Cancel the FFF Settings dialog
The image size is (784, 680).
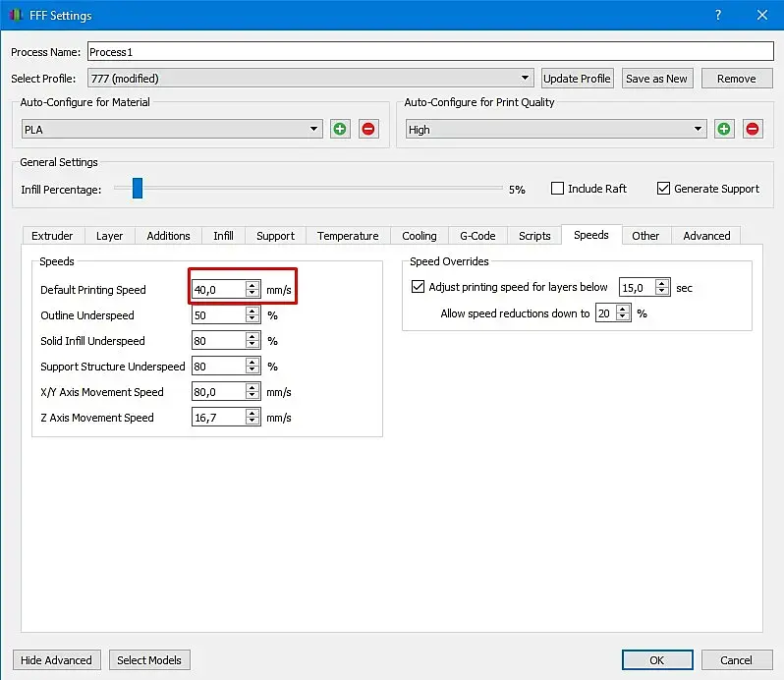pyautogui.click(x=737, y=660)
